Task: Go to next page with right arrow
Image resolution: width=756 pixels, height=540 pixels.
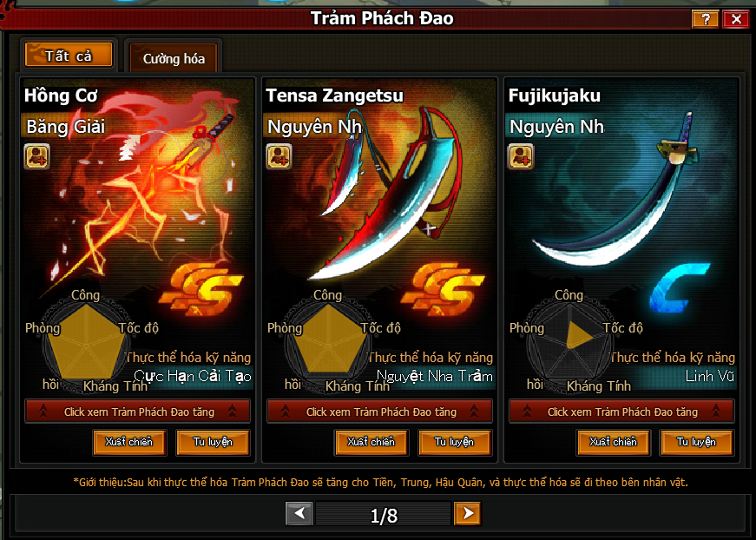Action: point(467,513)
